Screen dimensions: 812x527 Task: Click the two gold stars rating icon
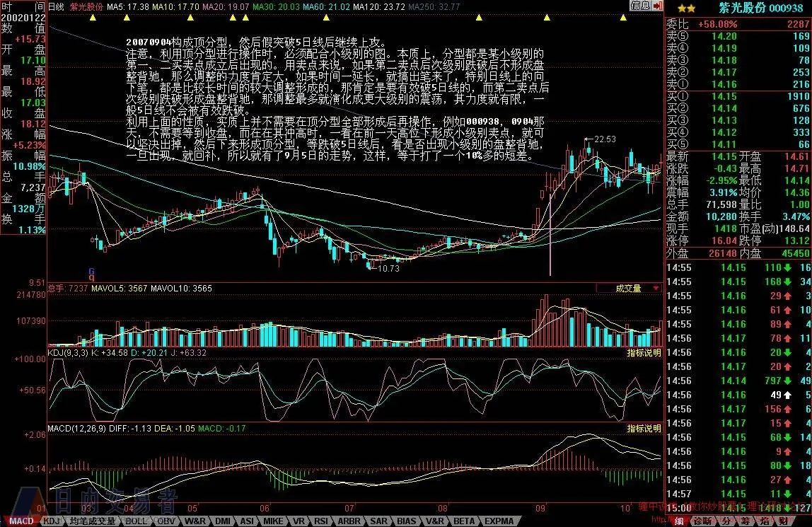[686, 8]
